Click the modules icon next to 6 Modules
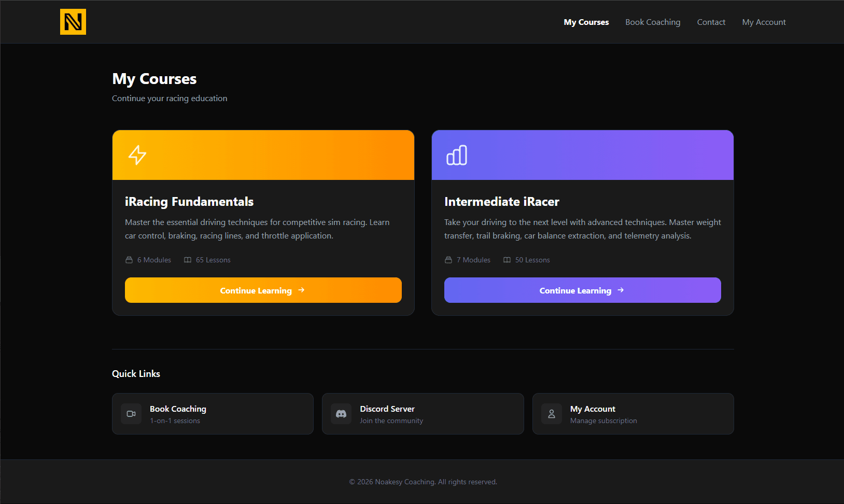The image size is (844, 504). [x=129, y=260]
